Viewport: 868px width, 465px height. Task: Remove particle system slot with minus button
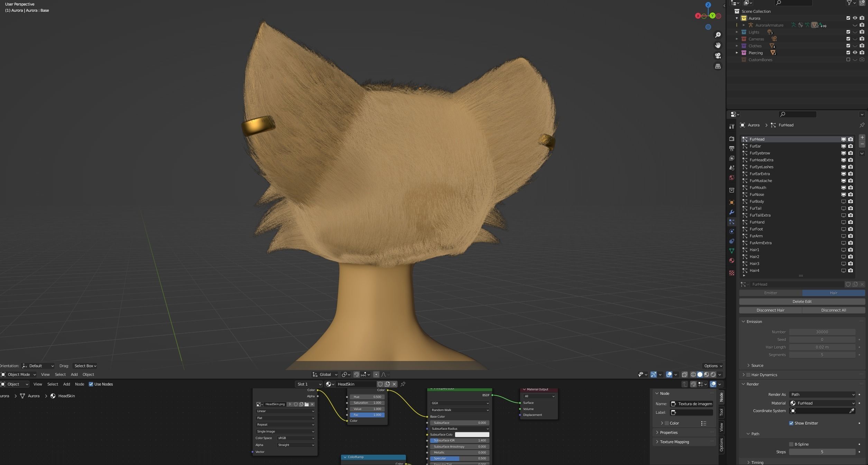tap(862, 144)
